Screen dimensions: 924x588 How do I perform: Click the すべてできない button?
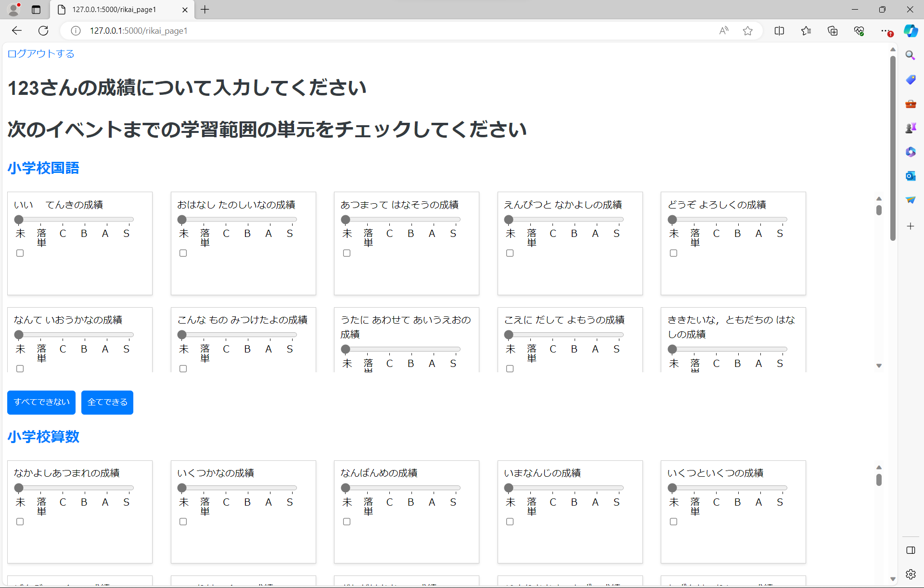pyautogui.click(x=41, y=402)
